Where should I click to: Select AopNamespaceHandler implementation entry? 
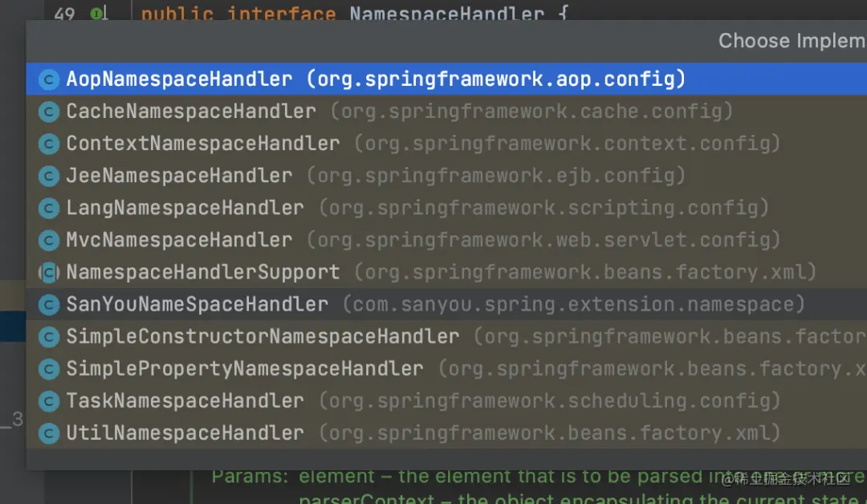click(446, 79)
